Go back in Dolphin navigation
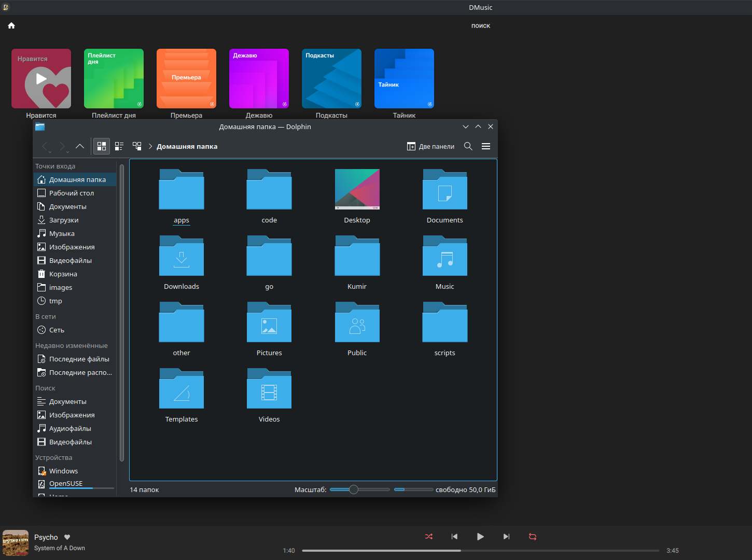 pyautogui.click(x=45, y=147)
